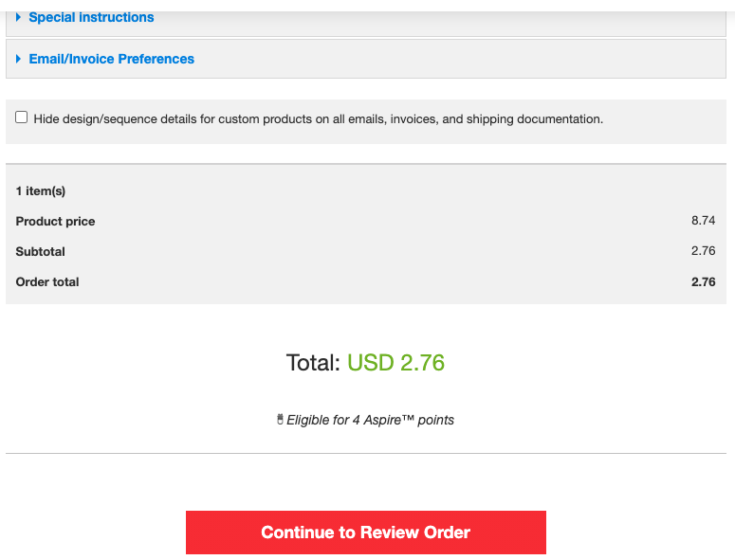Click the bold Order total 2.76 value
735x560 pixels.
tap(703, 281)
